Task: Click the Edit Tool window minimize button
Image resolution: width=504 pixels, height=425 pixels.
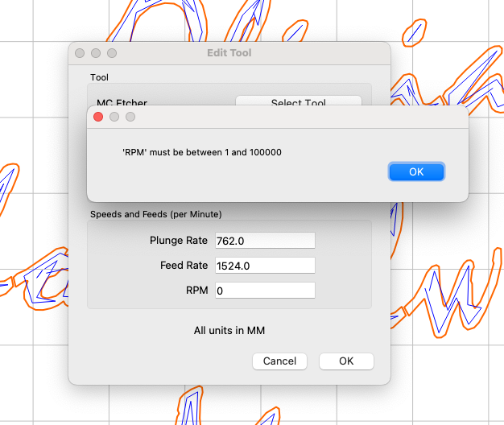Action: tap(96, 53)
